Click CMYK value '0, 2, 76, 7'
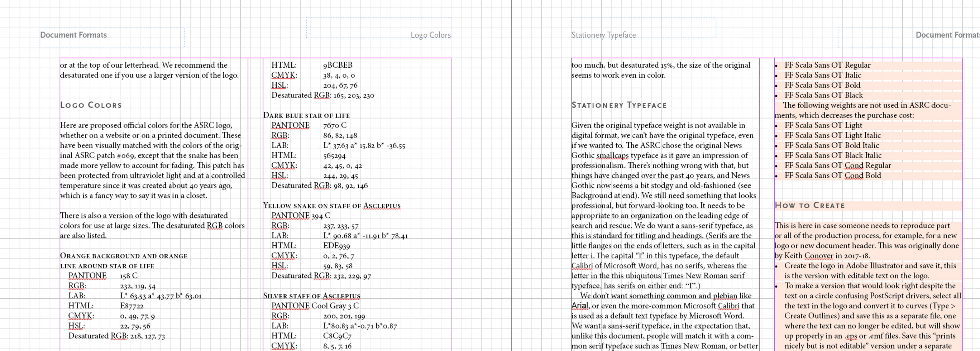Image resolution: width=980 pixels, height=351 pixels. 339,256
